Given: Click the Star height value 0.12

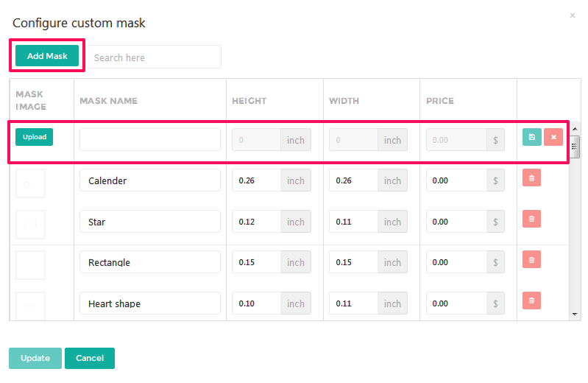Looking at the screenshot, I should (x=256, y=222).
